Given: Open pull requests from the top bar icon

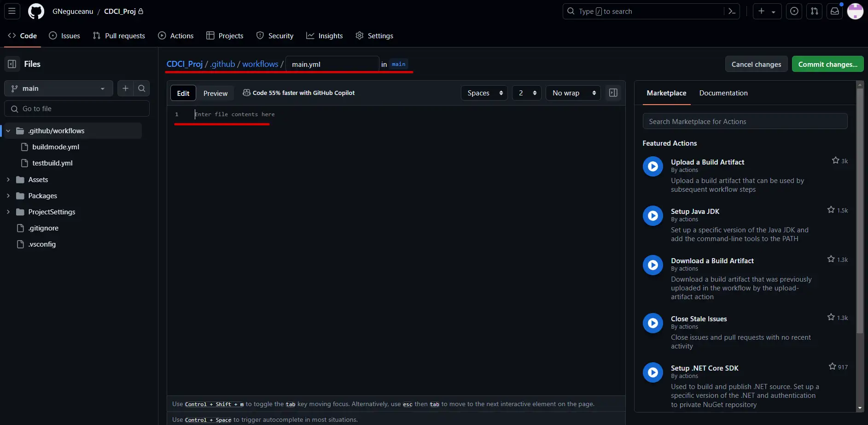Looking at the screenshot, I should tap(814, 11).
